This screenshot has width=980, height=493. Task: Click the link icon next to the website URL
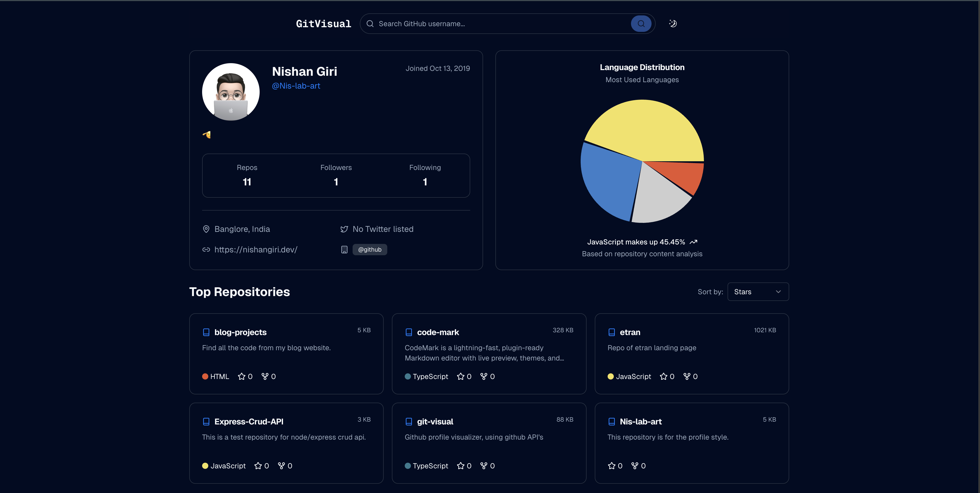point(206,250)
